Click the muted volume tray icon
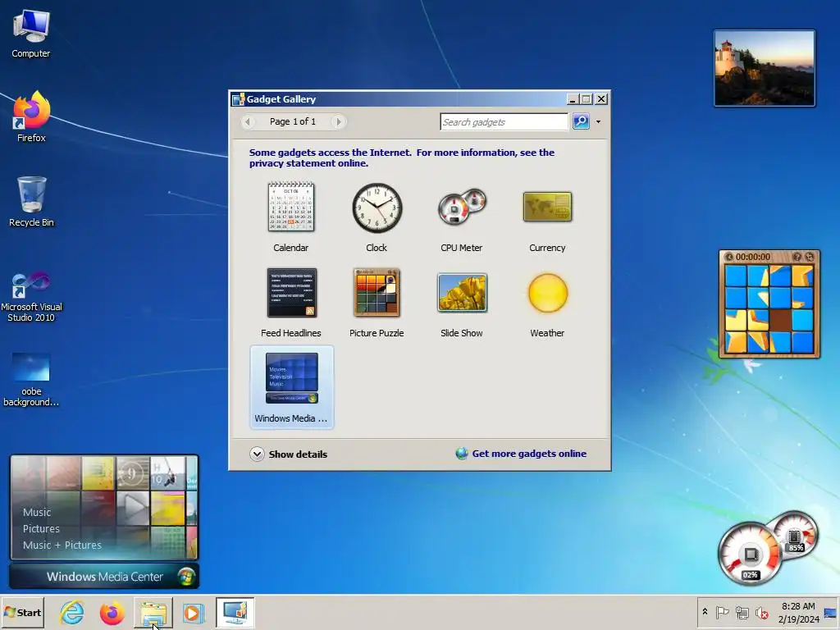Screen dimensions: 840x630 click(x=761, y=612)
